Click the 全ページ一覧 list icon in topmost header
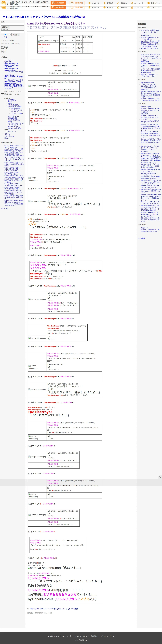Image resolution: width=162 pixels, height=644 pixels. pyautogui.click(x=132, y=3)
